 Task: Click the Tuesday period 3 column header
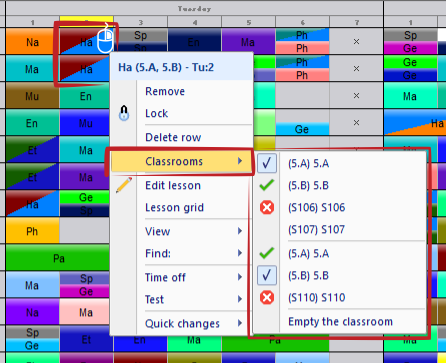(140, 22)
